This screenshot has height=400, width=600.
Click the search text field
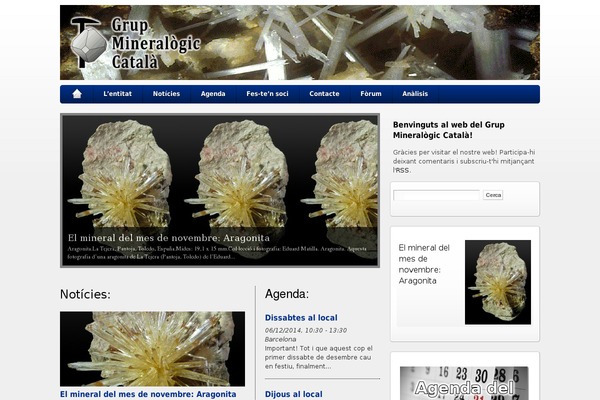pos(436,195)
